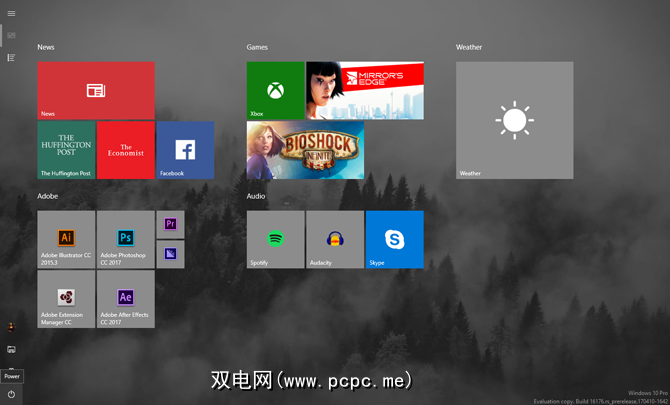Launch The Huffington Post tile
670x405 pixels.
coord(66,150)
